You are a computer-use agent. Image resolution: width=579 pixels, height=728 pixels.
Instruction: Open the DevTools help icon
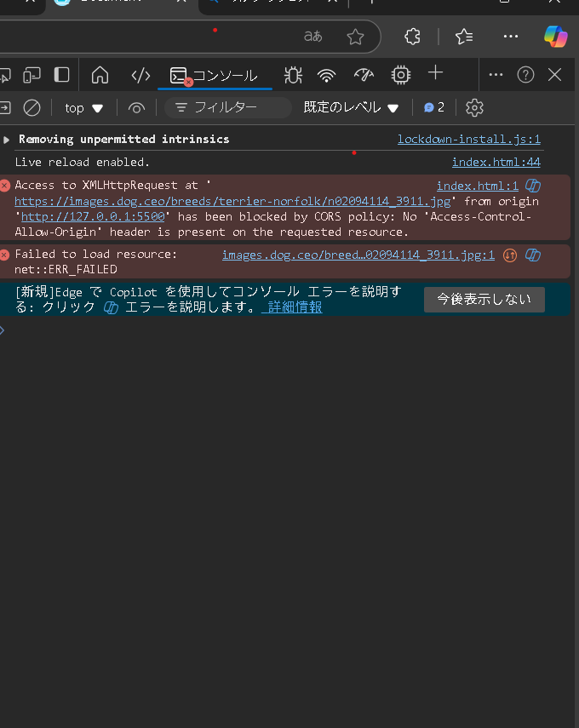click(x=525, y=75)
